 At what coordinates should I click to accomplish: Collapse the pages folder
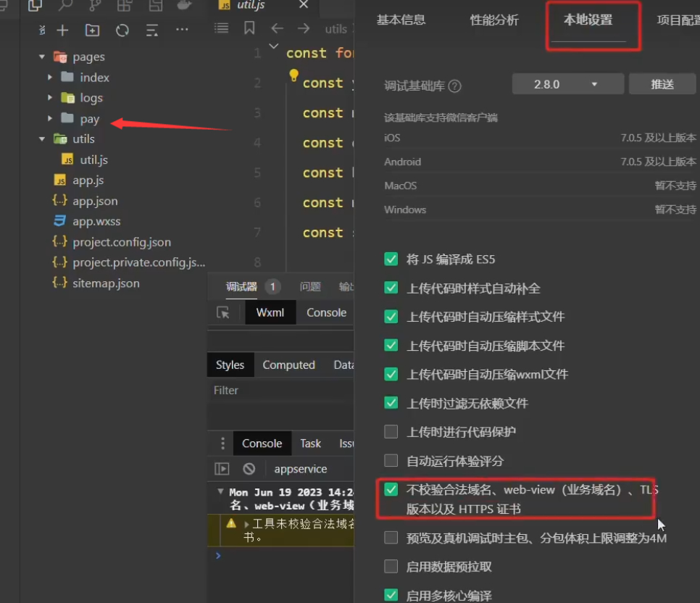(42, 56)
